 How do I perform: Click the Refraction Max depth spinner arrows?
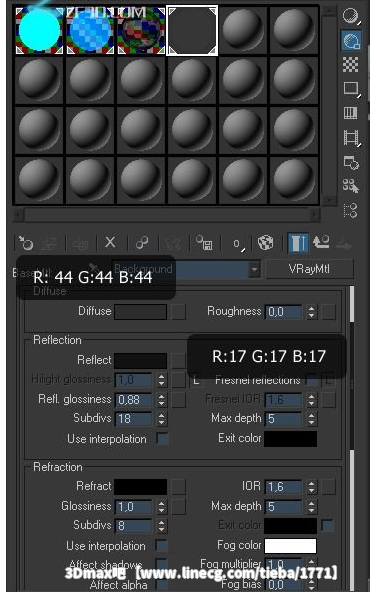pos(311,506)
